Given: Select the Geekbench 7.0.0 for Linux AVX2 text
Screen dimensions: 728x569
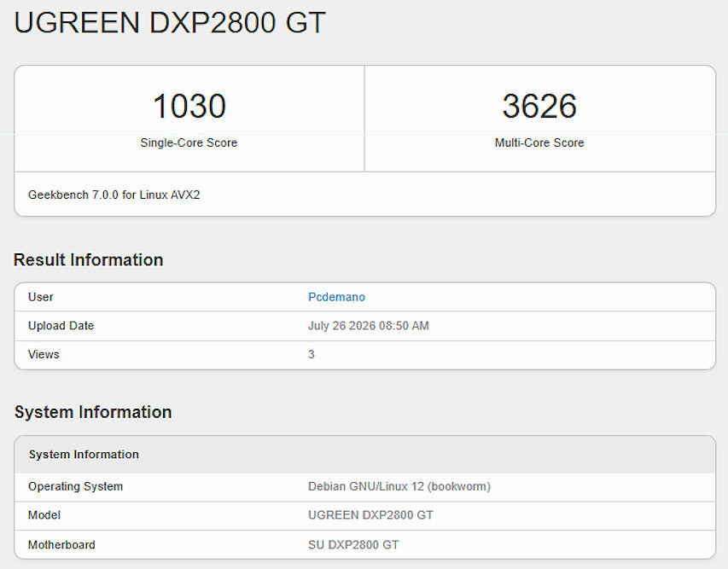Looking at the screenshot, I should click(x=114, y=195).
